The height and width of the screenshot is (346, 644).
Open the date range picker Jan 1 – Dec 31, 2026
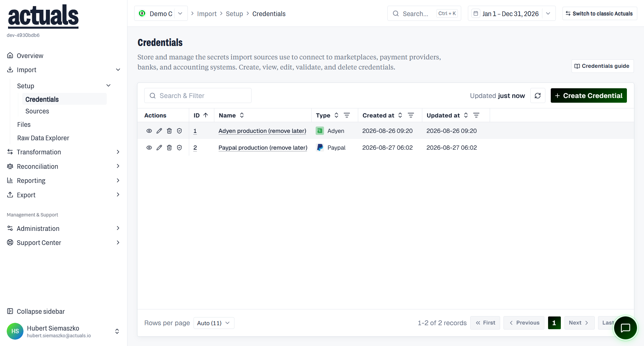[x=512, y=13]
